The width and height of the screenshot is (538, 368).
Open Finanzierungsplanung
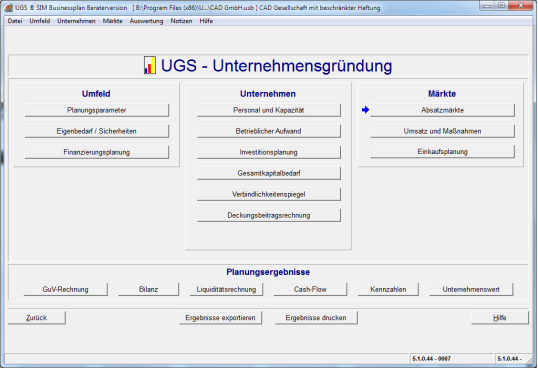click(97, 152)
